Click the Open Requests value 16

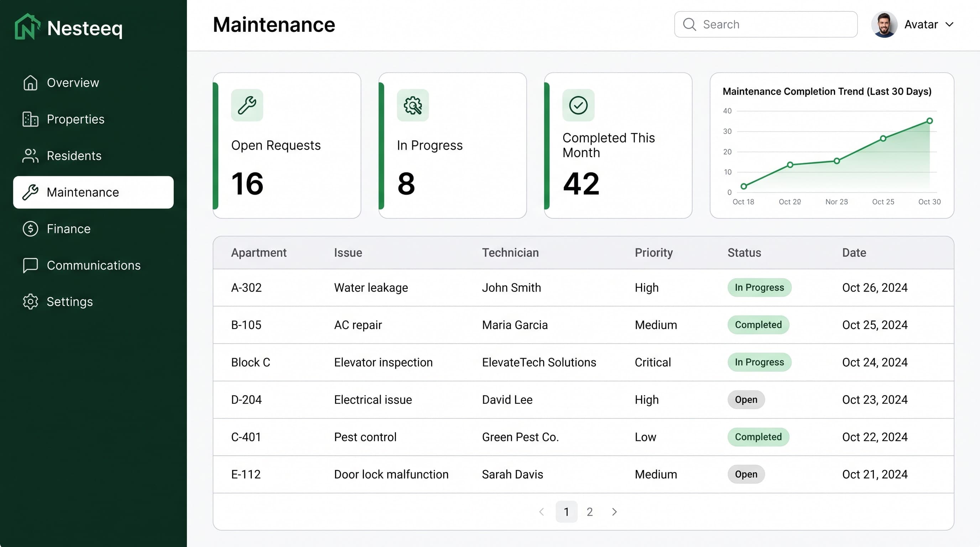tap(247, 184)
